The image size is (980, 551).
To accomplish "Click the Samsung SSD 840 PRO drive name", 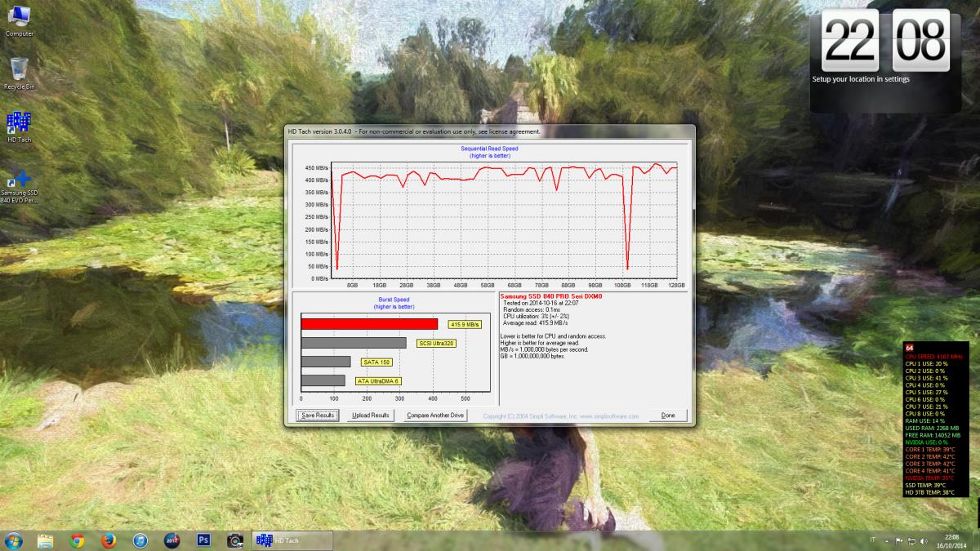I will tap(551, 295).
